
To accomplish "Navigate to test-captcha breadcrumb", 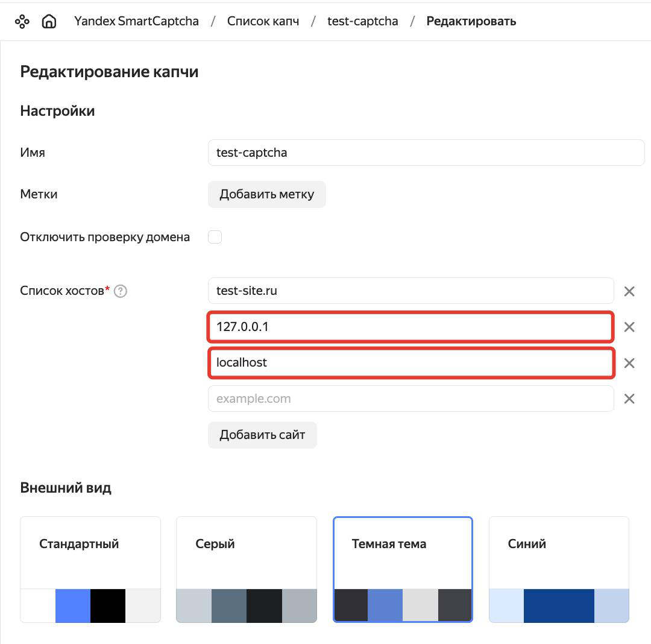I will click(362, 21).
